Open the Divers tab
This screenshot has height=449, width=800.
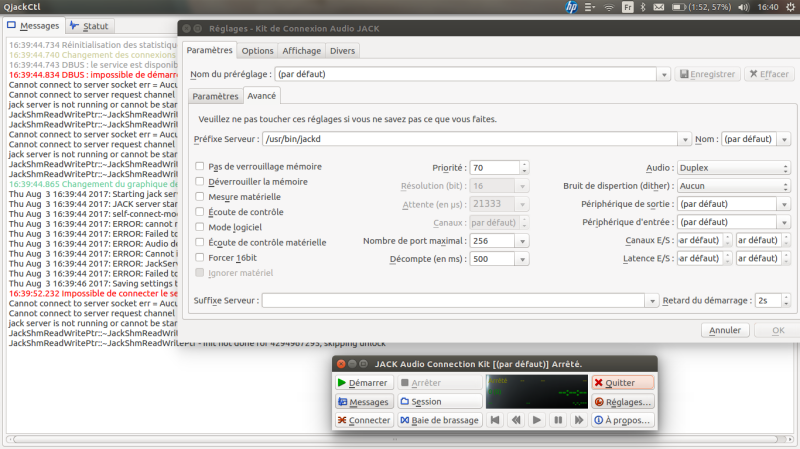[342, 51]
